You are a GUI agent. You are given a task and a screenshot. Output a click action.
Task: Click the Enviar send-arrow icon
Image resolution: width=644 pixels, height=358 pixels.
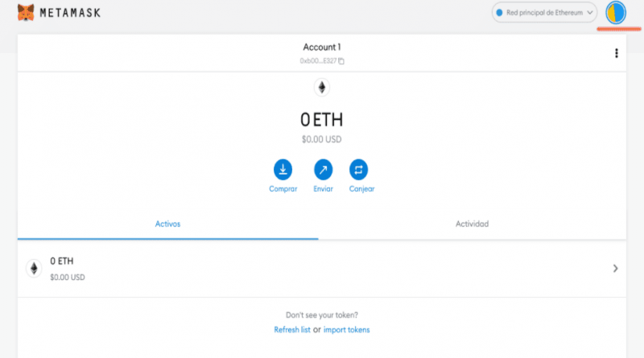pos(322,170)
